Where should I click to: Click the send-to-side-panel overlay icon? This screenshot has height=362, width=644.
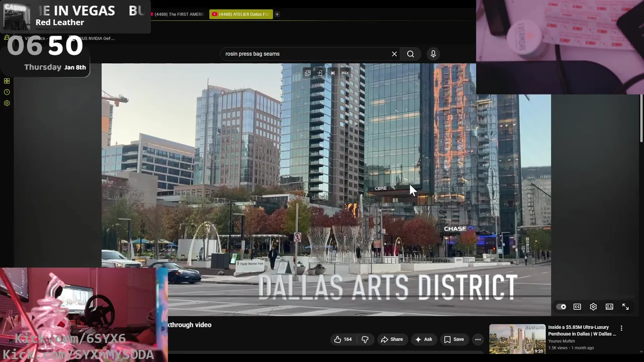pos(319,73)
